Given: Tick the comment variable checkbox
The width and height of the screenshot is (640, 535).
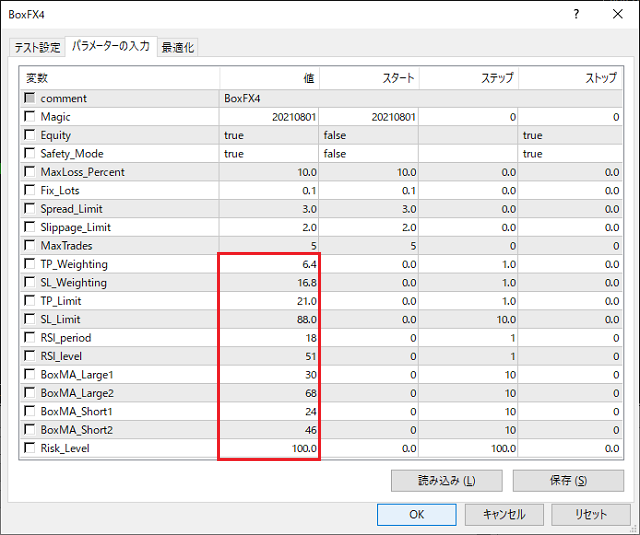Looking at the screenshot, I should [29, 98].
